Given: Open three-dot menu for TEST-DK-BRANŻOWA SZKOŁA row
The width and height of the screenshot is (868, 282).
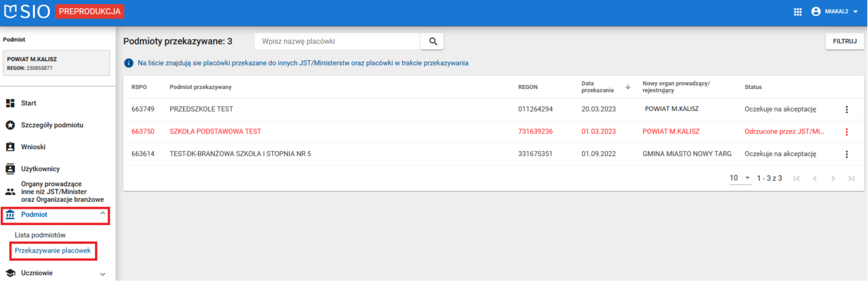Looking at the screenshot, I should click(x=847, y=154).
